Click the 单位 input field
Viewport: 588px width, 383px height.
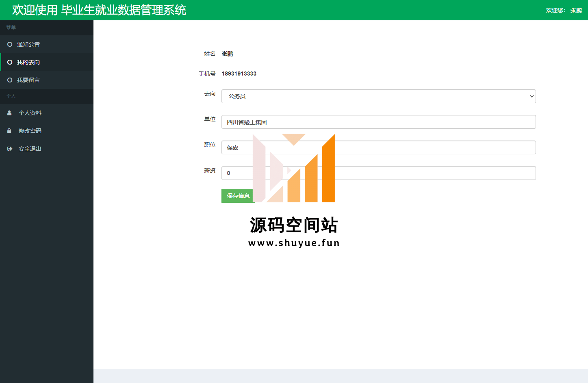[x=378, y=122]
